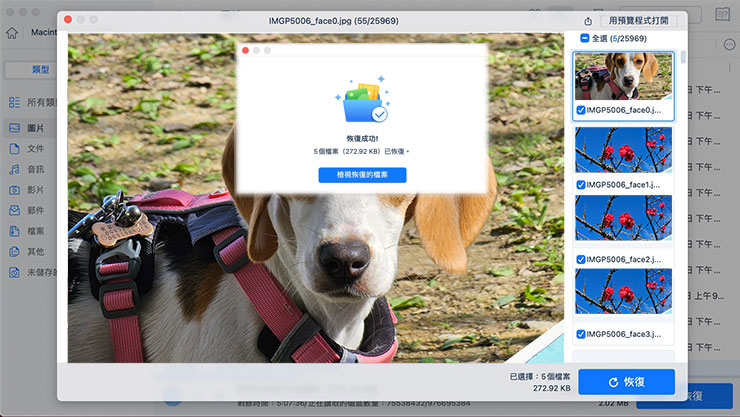The height and width of the screenshot is (417, 740).
Task: Click the preview title IMGP5006_face0.jpg (55/25969)
Action: click(x=334, y=21)
